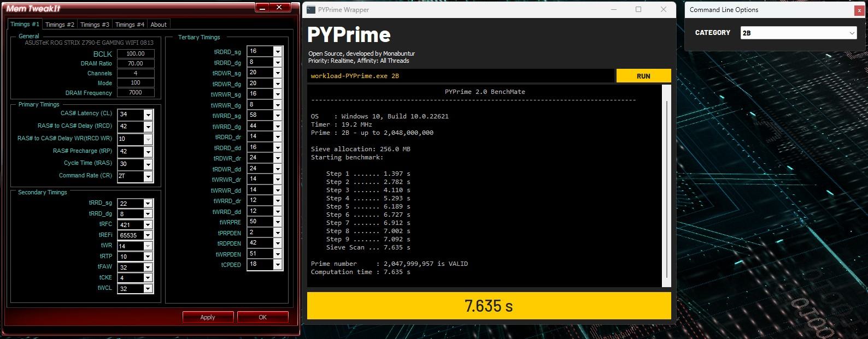Open the tWRRD_dg dropdown showing 44

point(278,126)
